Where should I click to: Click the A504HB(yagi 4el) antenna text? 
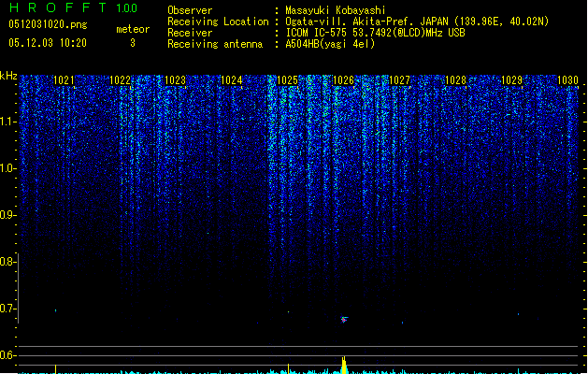point(330,44)
